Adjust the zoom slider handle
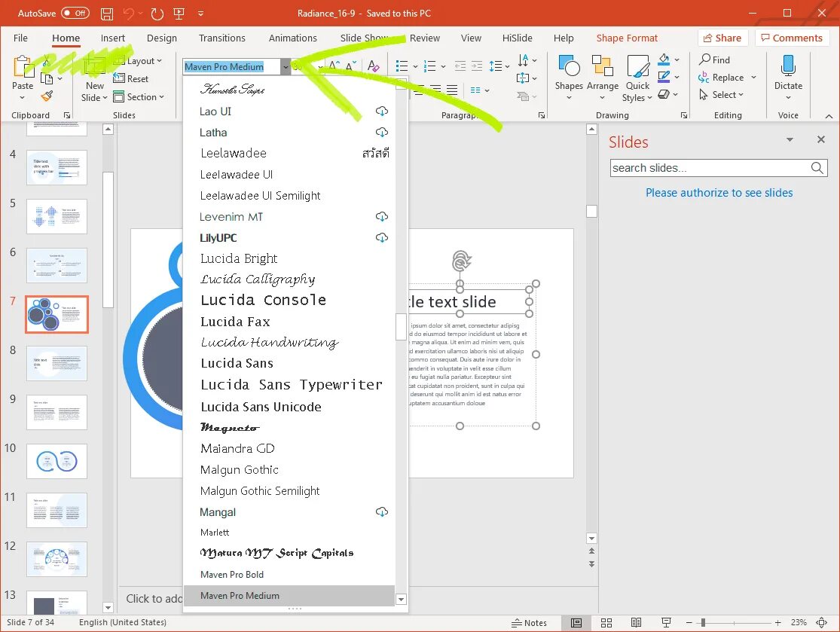Screen dimensions: 840x632 pos(703,622)
